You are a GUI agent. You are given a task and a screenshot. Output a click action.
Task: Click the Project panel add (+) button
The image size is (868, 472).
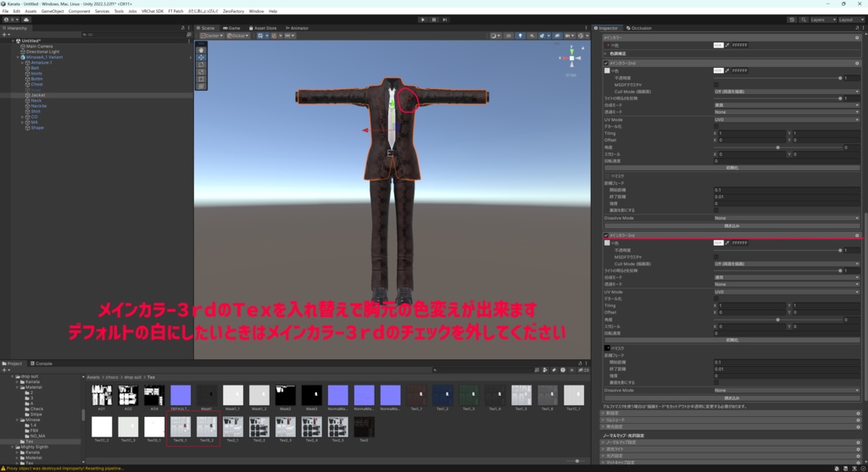pyautogui.click(x=5, y=369)
